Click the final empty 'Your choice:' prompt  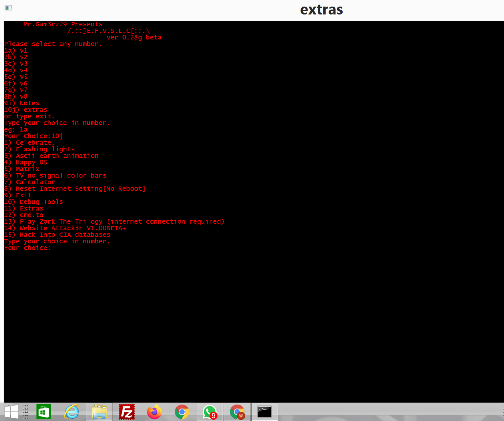pos(28,248)
